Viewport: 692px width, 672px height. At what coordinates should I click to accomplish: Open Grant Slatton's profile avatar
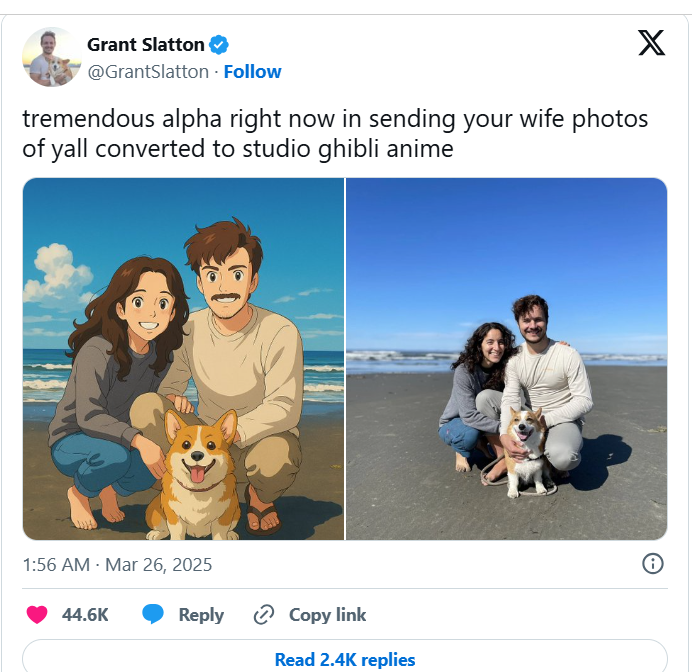click(52, 57)
